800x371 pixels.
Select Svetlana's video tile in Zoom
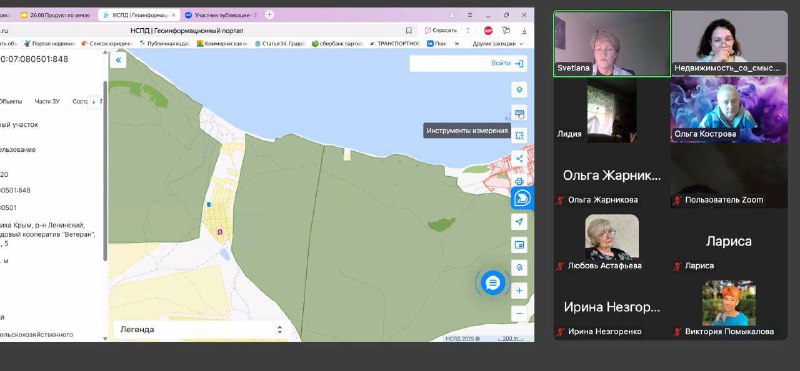(612, 44)
